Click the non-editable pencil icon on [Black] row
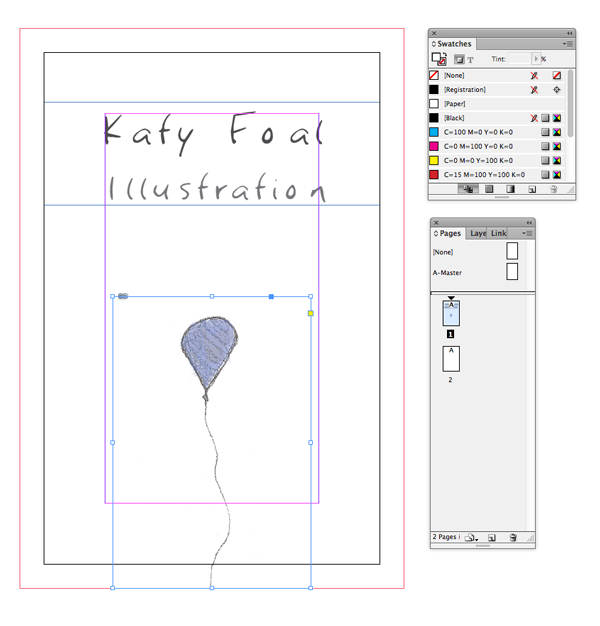Screen dimensions: 600x626 point(534,118)
